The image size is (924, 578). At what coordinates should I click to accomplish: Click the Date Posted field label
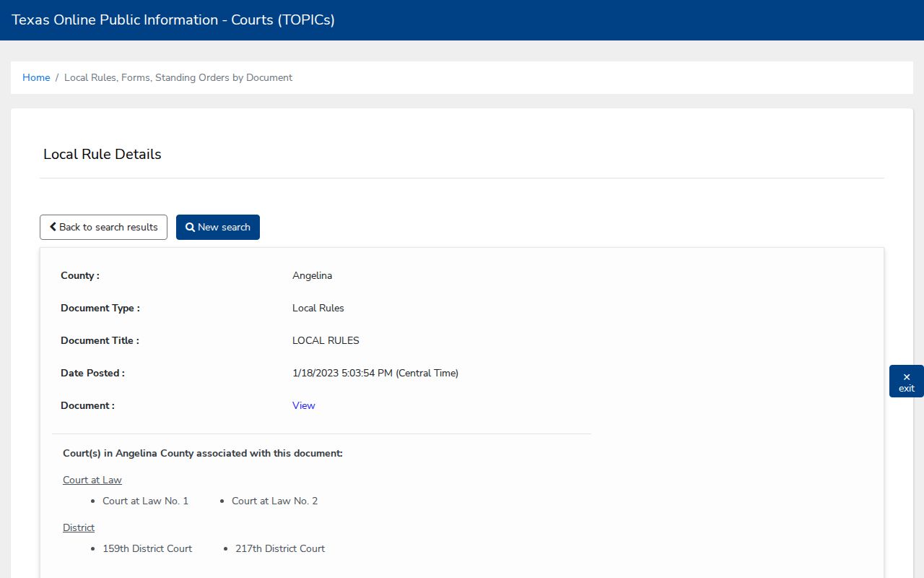click(x=92, y=373)
